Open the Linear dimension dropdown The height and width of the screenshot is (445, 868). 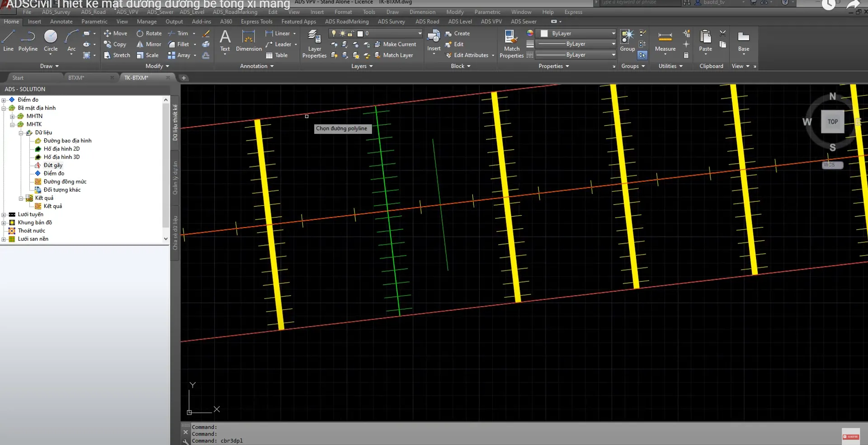tap(294, 33)
